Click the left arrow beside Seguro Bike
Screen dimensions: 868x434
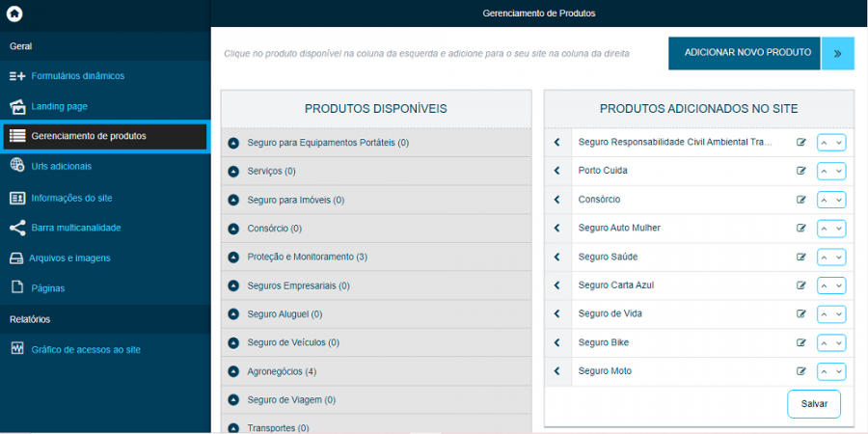(556, 342)
